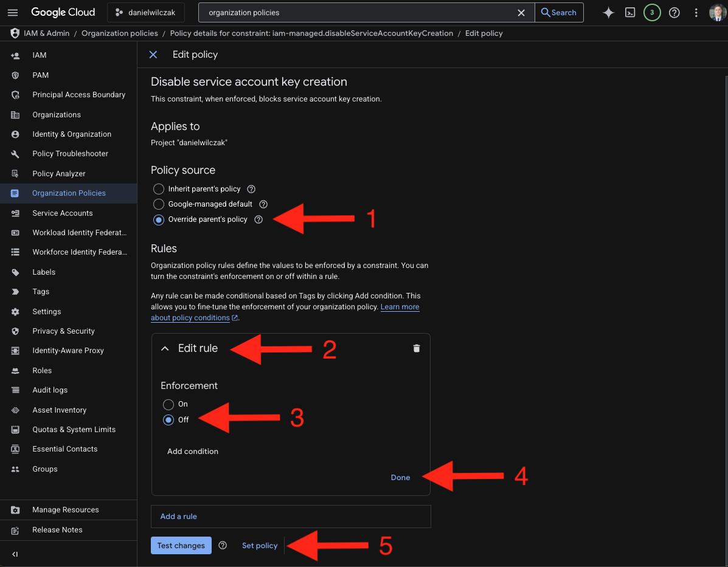
Task: Go to Service Accounts in sidebar
Action: coord(62,213)
